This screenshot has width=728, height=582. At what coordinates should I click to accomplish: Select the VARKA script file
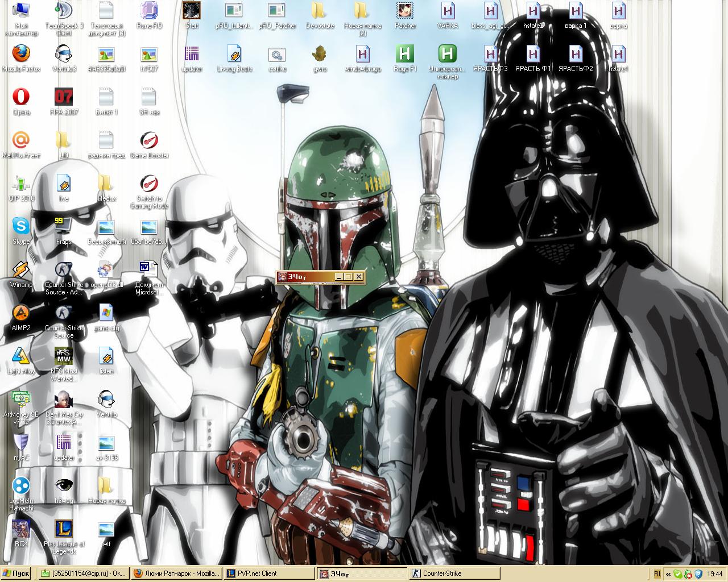(x=448, y=15)
